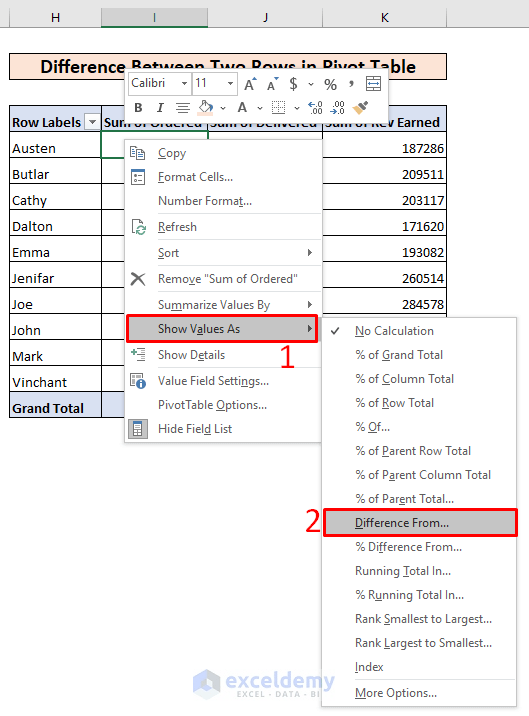Choose % of Parent Total...

coord(419,499)
